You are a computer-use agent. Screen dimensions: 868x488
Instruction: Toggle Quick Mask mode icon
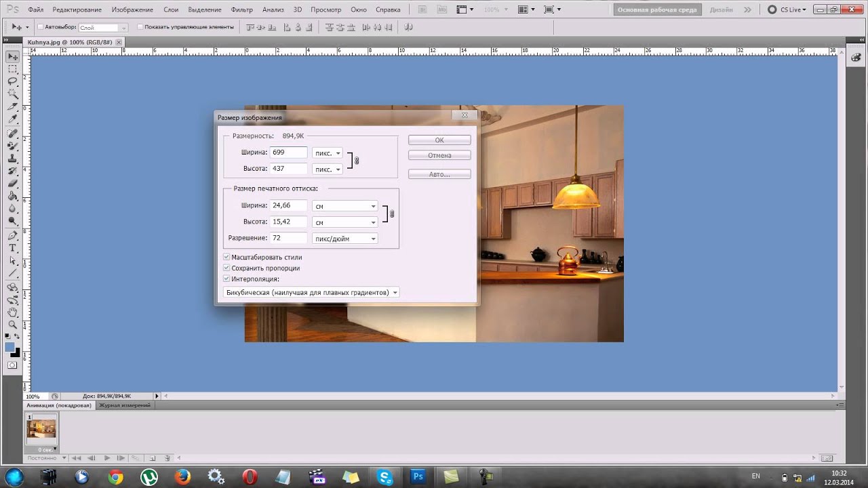point(12,365)
